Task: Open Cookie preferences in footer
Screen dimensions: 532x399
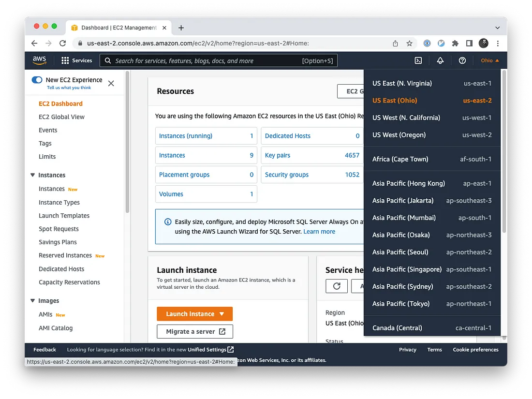Action: tap(476, 350)
